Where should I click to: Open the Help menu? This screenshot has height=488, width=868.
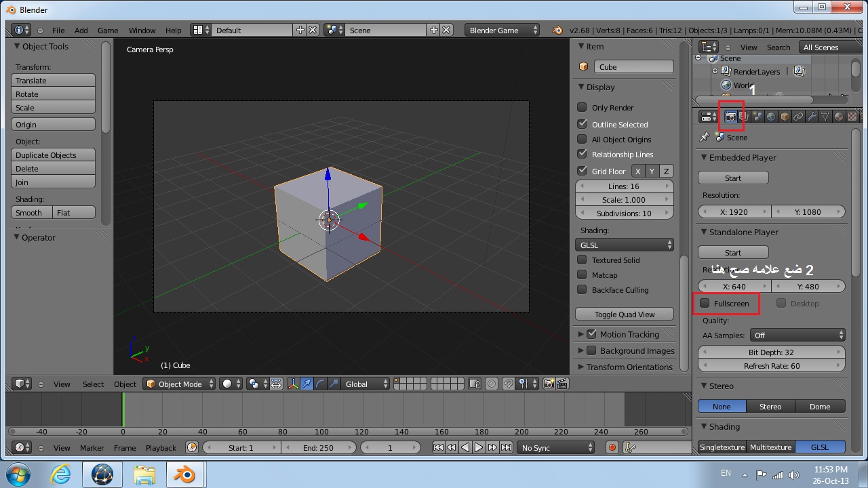point(174,30)
